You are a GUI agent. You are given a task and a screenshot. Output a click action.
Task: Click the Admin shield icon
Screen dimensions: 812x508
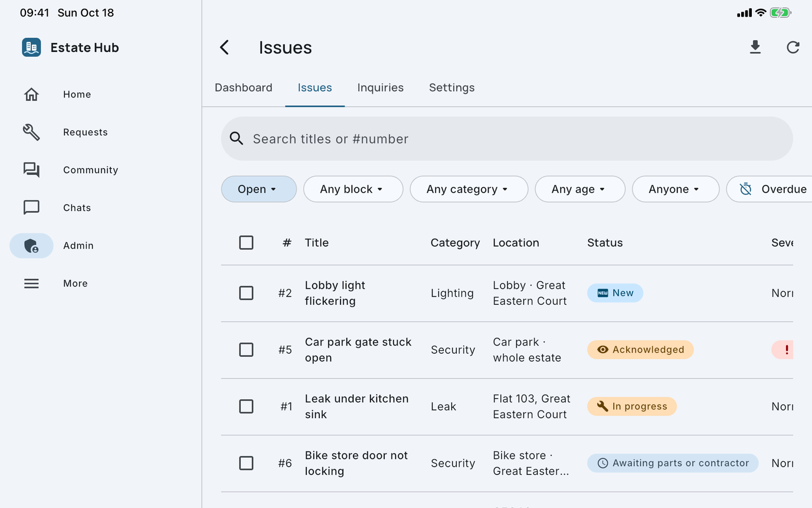tap(31, 246)
